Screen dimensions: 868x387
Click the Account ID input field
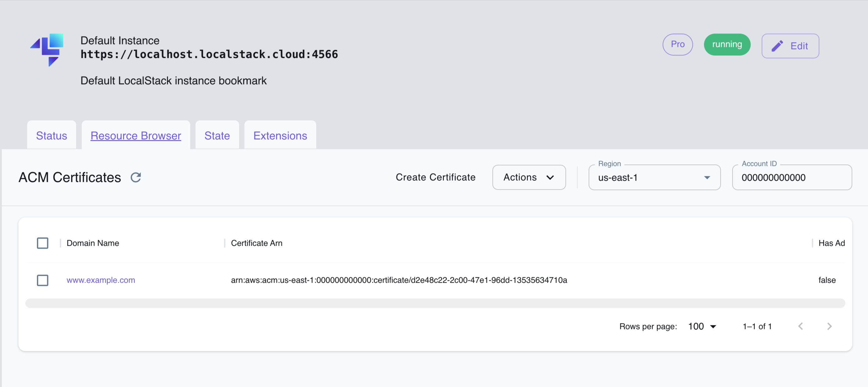(x=792, y=177)
